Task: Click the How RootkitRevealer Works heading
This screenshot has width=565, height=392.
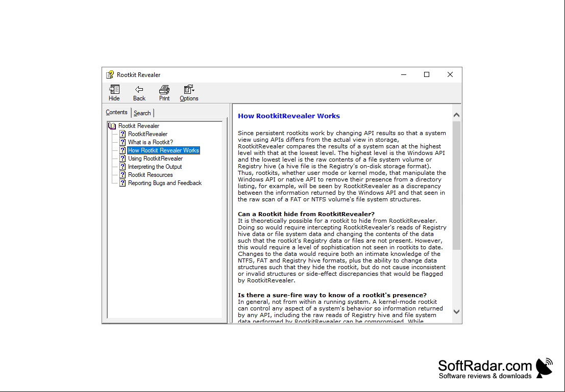Action: (x=289, y=116)
